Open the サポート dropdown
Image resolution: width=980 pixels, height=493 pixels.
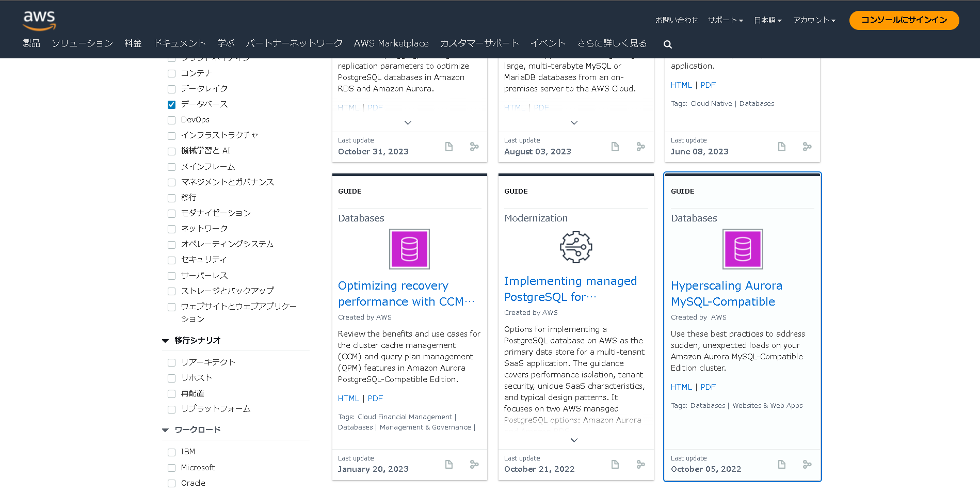coord(725,20)
